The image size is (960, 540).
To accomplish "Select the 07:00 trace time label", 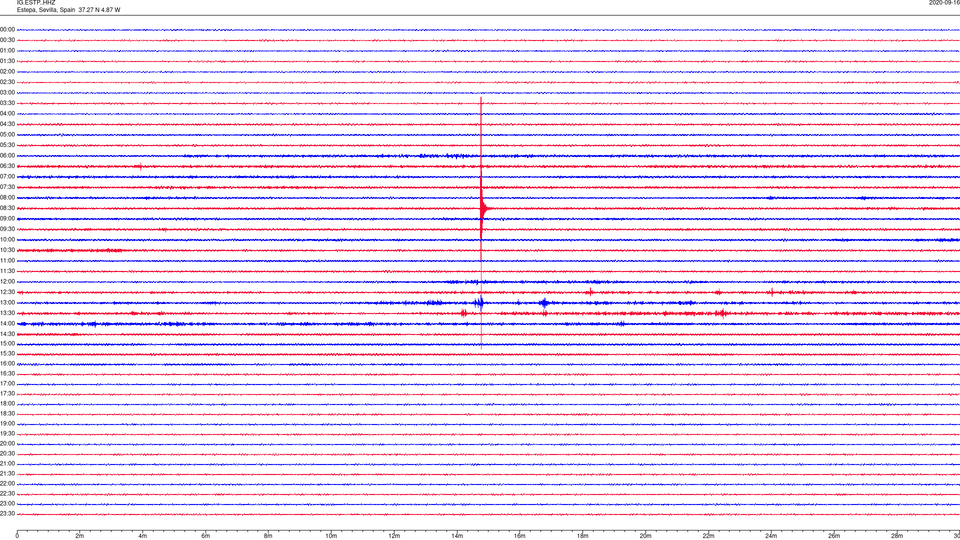I will point(7,176).
